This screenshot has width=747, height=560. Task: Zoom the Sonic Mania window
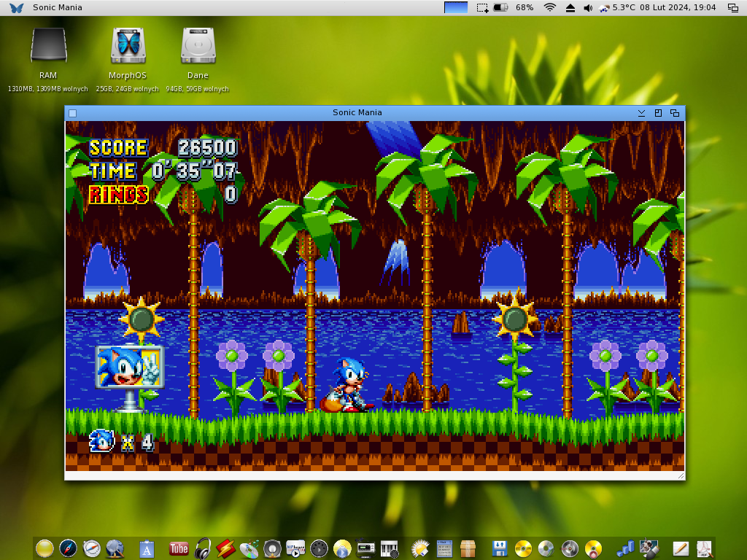pyautogui.click(x=658, y=113)
